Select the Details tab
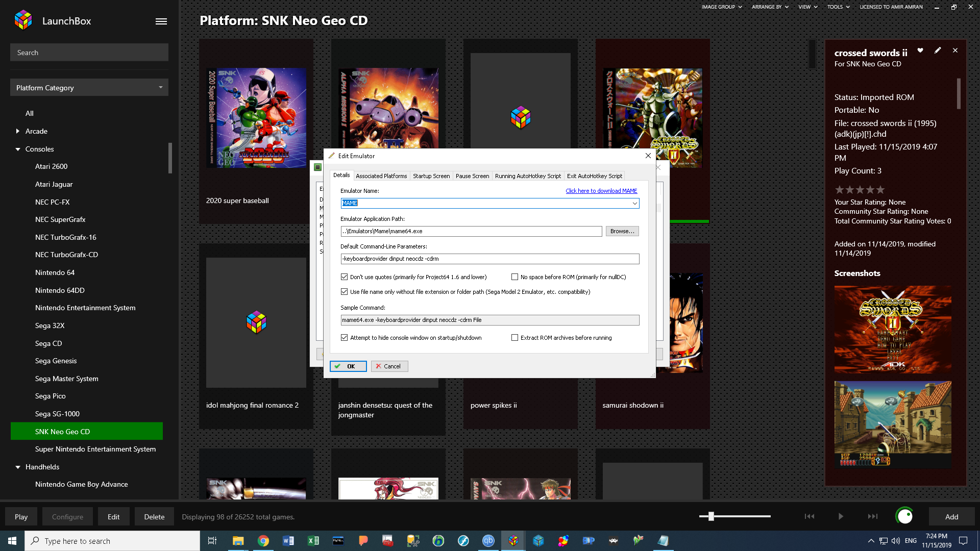The image size is (980, 551). pos(341,175)
